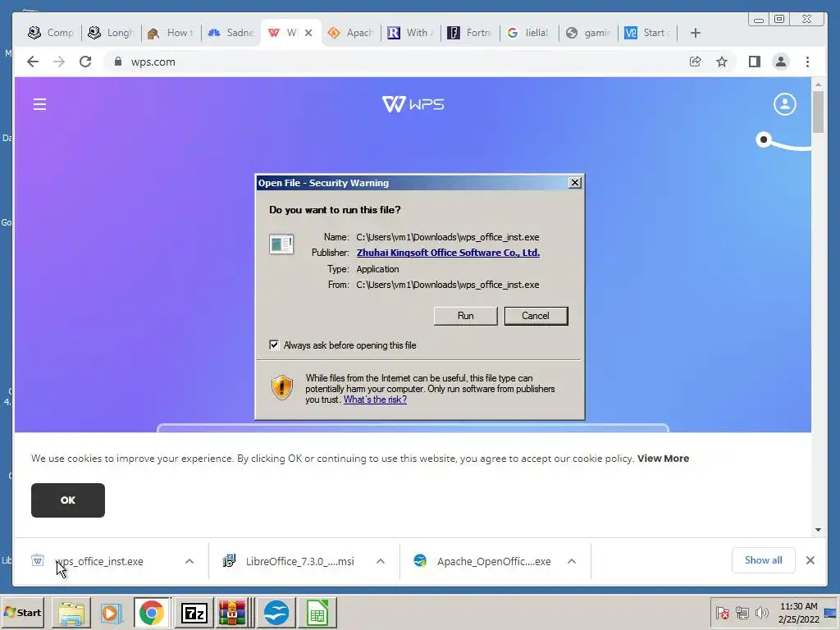Switch to the Fortn tab
The height and width of the screenshot is (630, 840).
point(470,33)
